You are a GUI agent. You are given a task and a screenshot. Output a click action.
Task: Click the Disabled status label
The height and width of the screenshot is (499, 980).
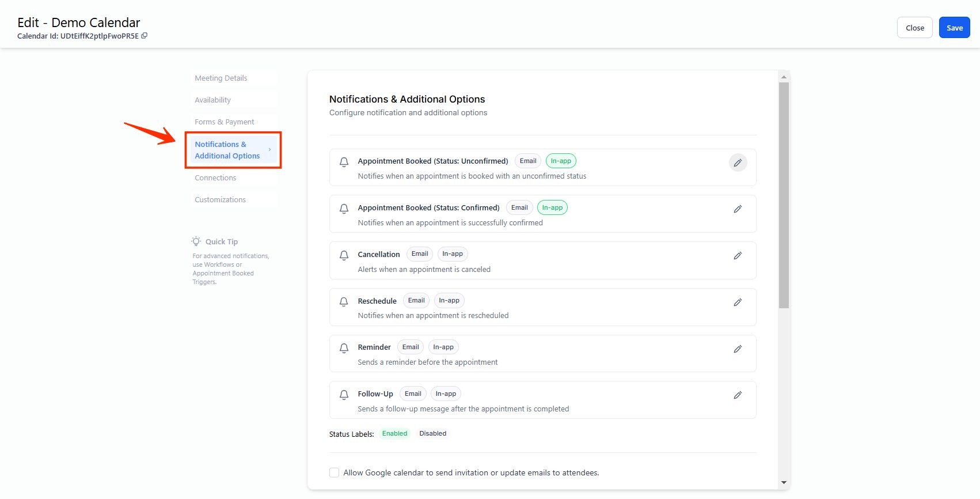(x=432, y=434)
